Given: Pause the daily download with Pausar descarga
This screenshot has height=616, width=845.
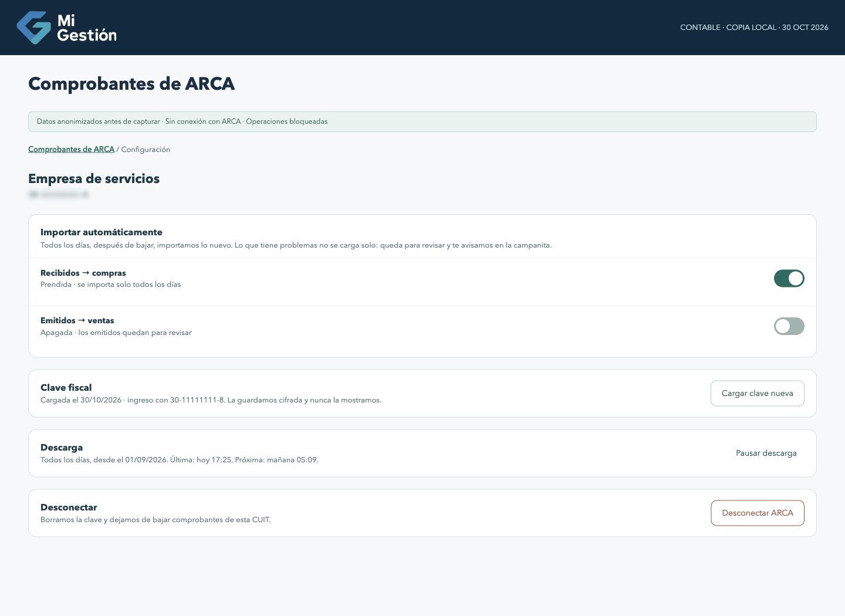Looking at the screenshot, I should coord(766,453).
